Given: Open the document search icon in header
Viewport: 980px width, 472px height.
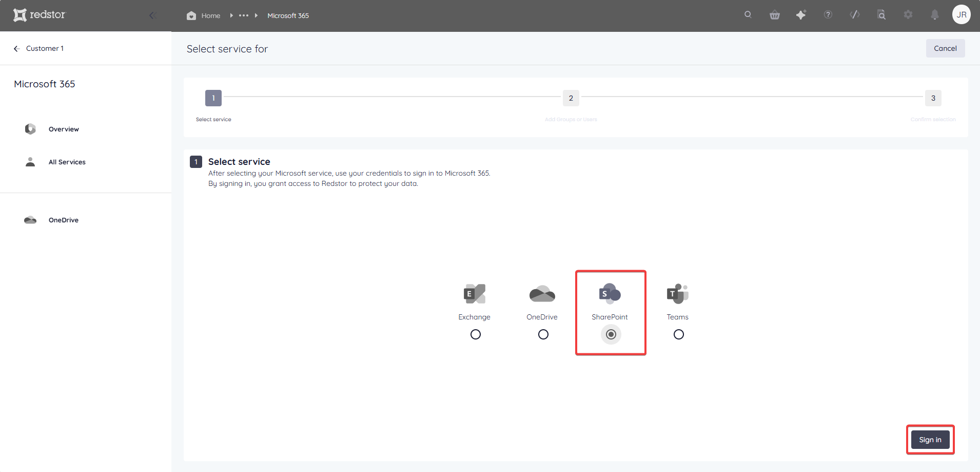Looking at the screenshot, I should (881, 14).
